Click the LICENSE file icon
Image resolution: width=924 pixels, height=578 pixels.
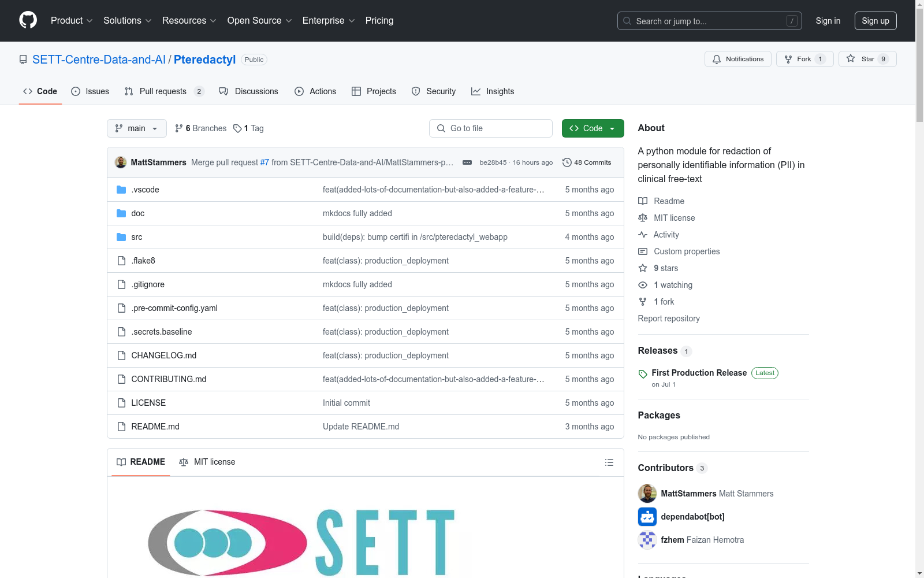[x=121, y=403]
